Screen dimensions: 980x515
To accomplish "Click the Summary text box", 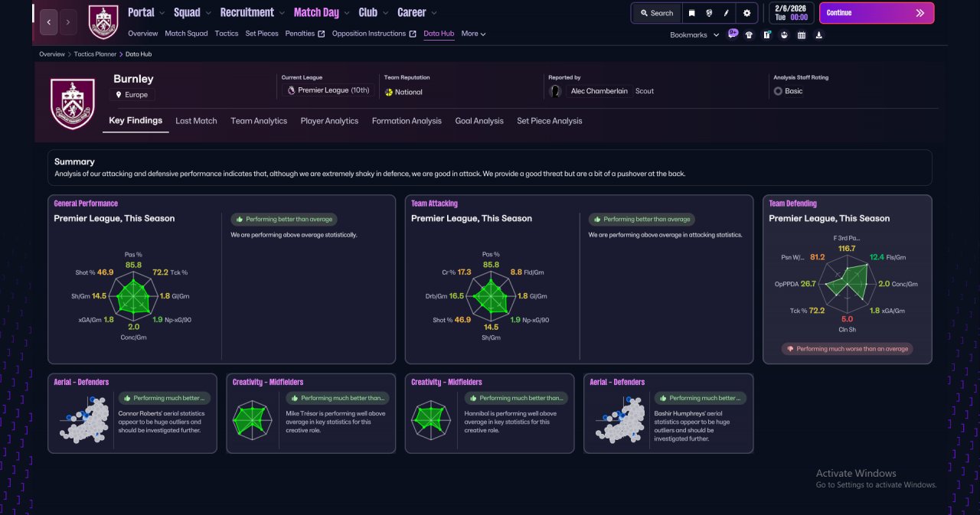I will pos(490,168).
